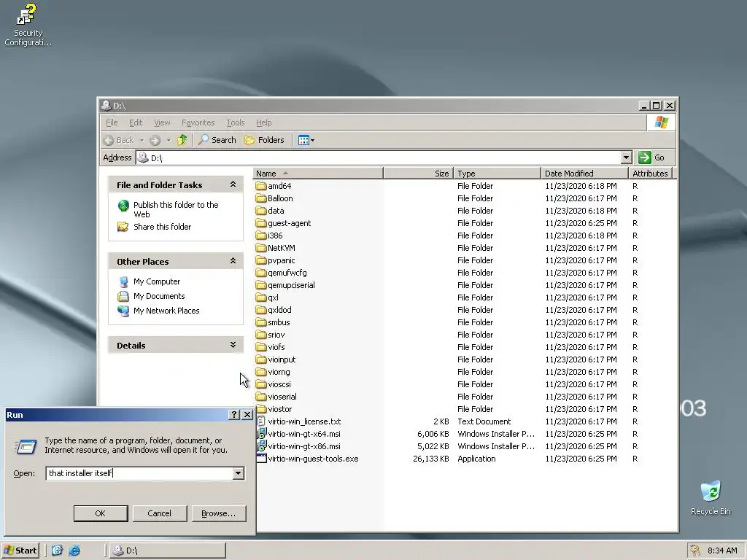747x560 pixels.
Task: Click the Show Desktop Quick Launch icon
Action: pyautogui.click(x=57, y=551)
